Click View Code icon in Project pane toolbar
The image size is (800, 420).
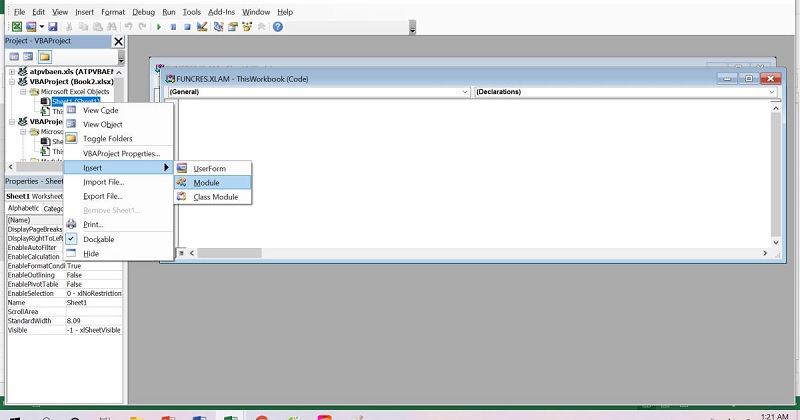[x=14, y=57]
